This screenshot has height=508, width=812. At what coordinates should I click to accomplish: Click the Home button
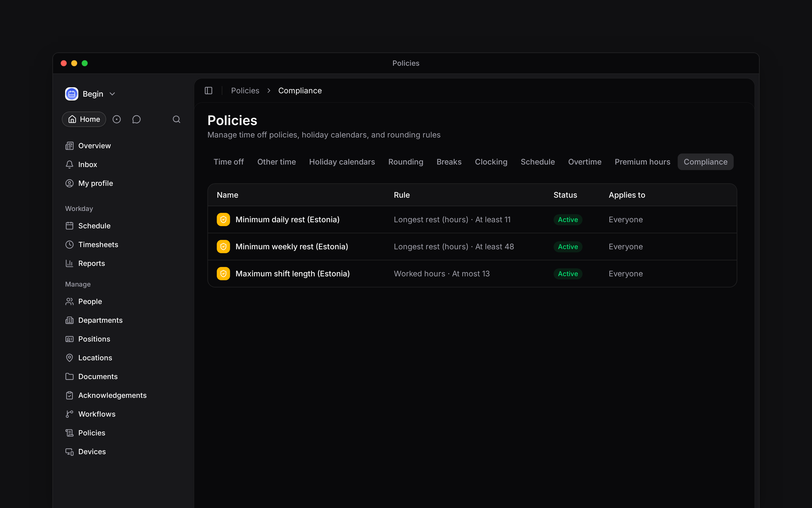84,119
